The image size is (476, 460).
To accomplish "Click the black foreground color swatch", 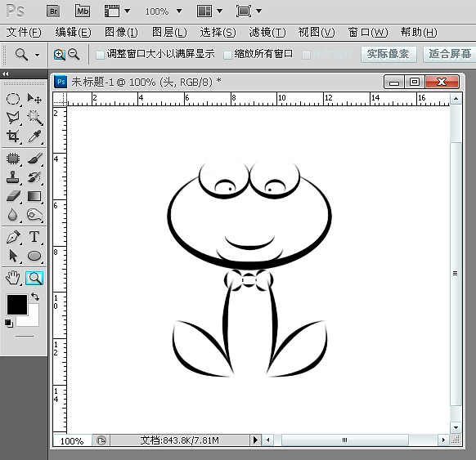I will tap(17, 305).
